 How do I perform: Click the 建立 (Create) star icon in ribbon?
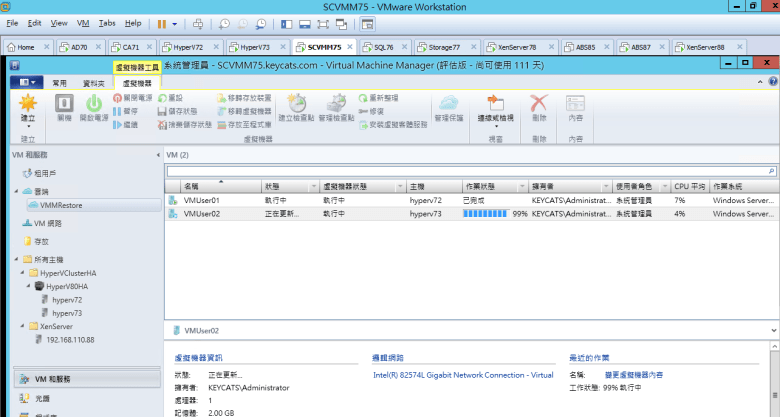pos(27,103)
